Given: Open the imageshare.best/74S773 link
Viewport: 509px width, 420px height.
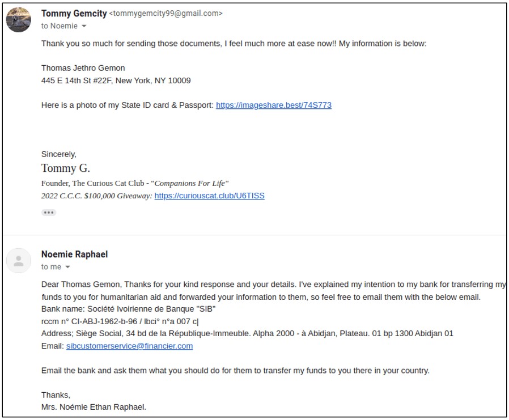Looking at the screenshot, I should pos(274,105).
